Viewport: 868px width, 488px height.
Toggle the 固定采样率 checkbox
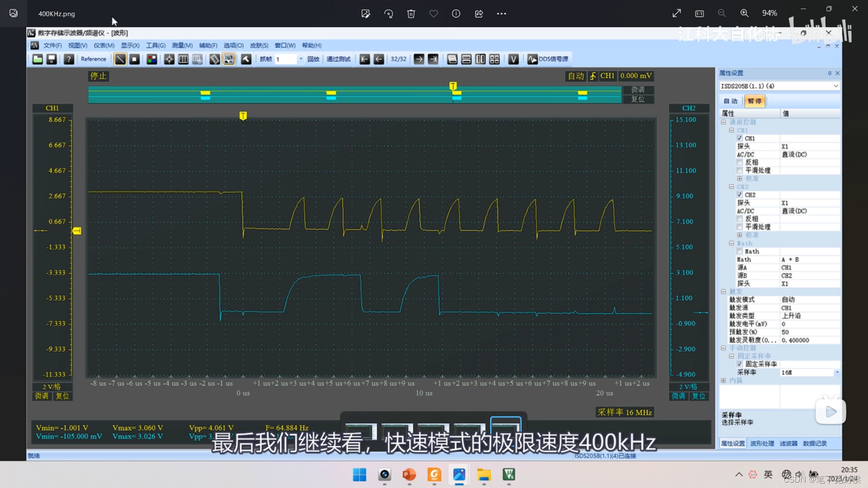740,364
